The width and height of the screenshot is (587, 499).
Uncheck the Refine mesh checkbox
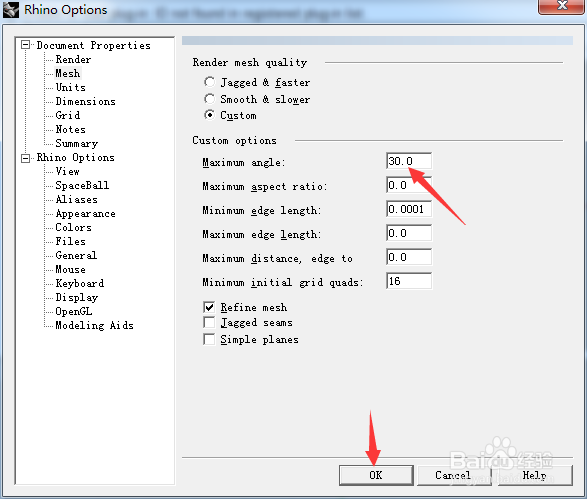[209, 307]
